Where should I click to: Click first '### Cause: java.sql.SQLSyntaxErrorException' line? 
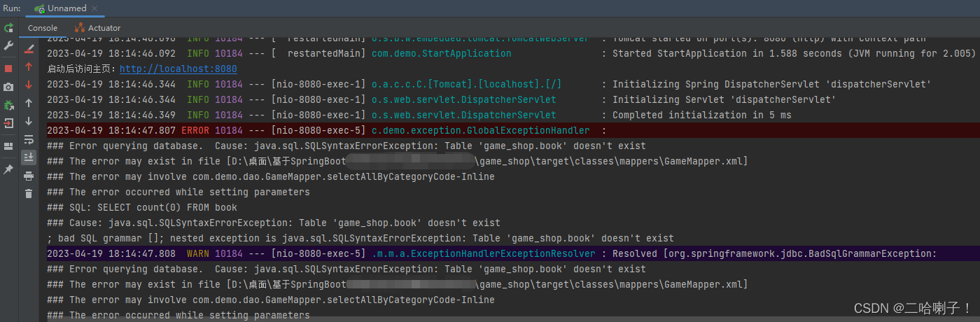274,223
